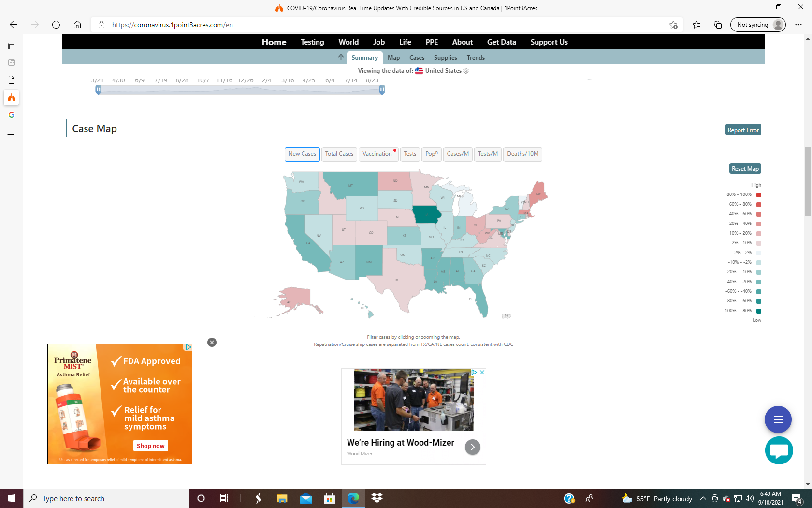Image resolution: width=812 pixels, height=508 pixels.
Task: Select Tests/M map mode
Action: [488, 154]
